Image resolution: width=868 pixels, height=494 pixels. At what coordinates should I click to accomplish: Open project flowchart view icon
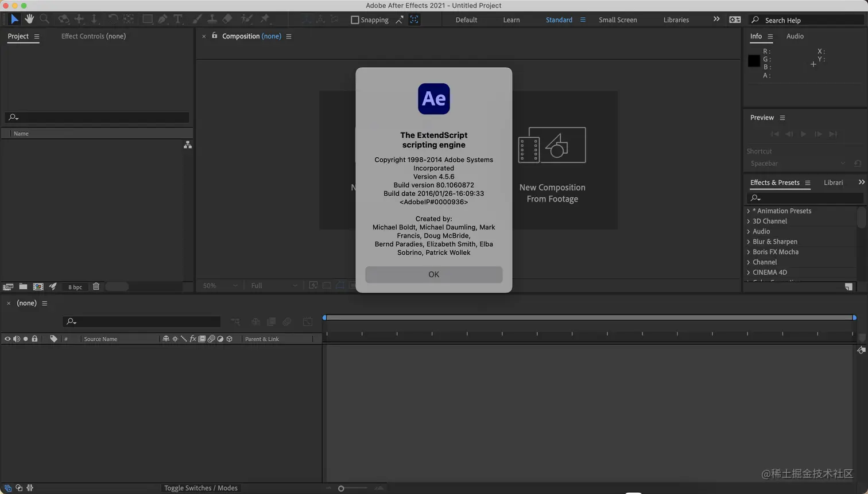pyautogui.click(x=188, y=145)
